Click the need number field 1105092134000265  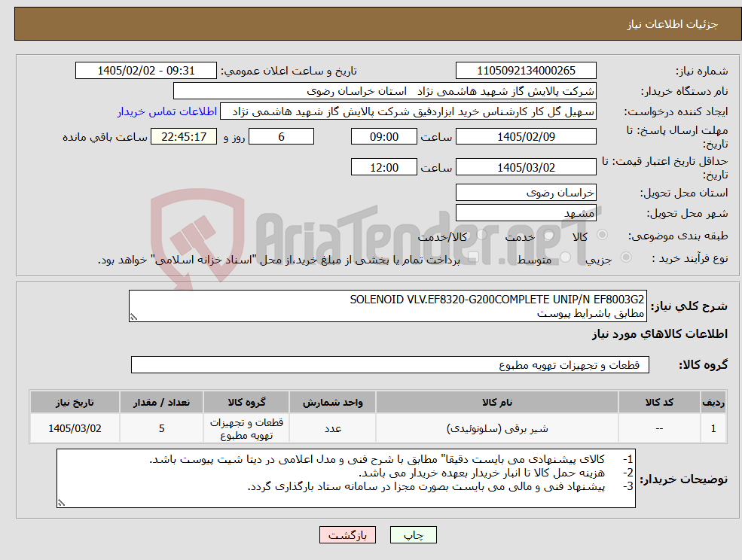click(x=526, y=71)
